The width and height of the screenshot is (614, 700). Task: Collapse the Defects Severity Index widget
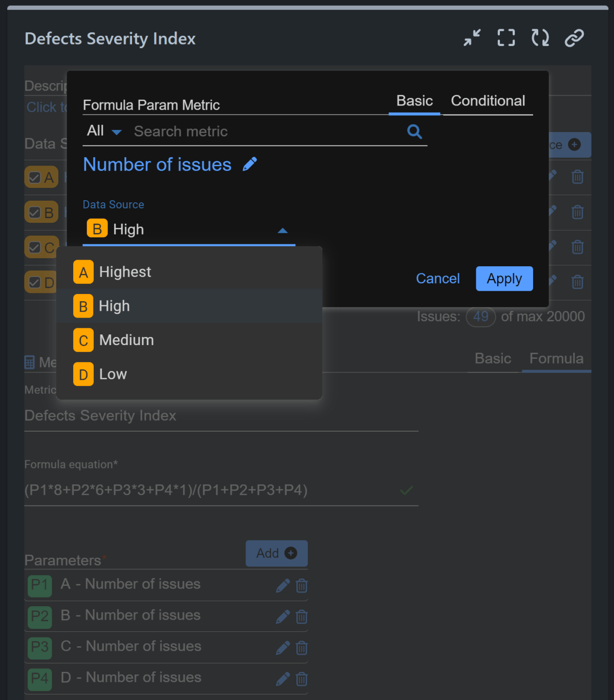coord(471,37)
